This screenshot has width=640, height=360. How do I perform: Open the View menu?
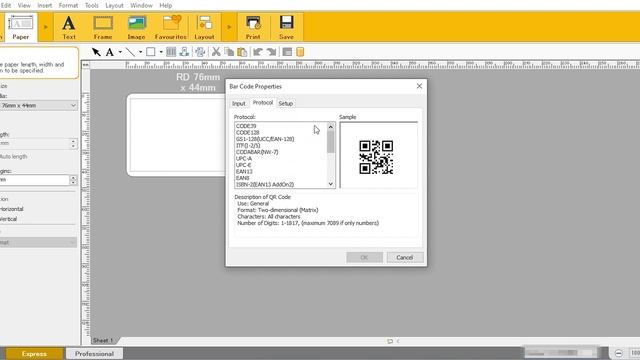pos(24,5)
